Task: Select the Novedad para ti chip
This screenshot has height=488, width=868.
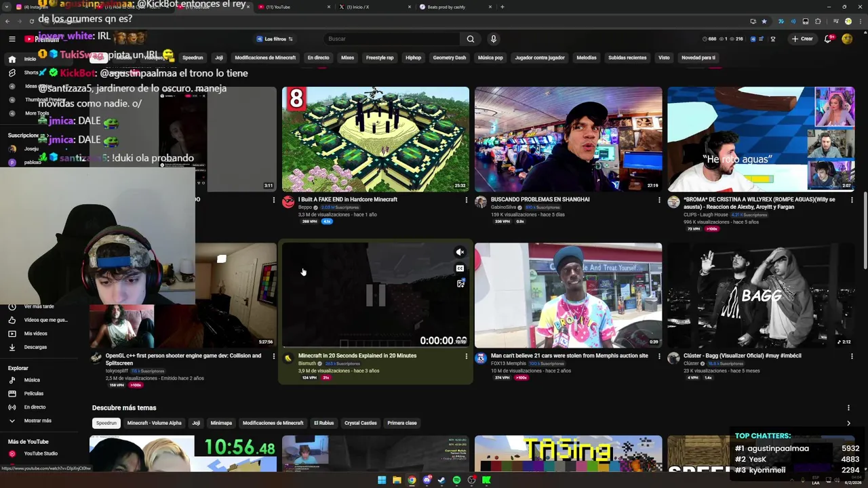Action: tap(698, 58)
